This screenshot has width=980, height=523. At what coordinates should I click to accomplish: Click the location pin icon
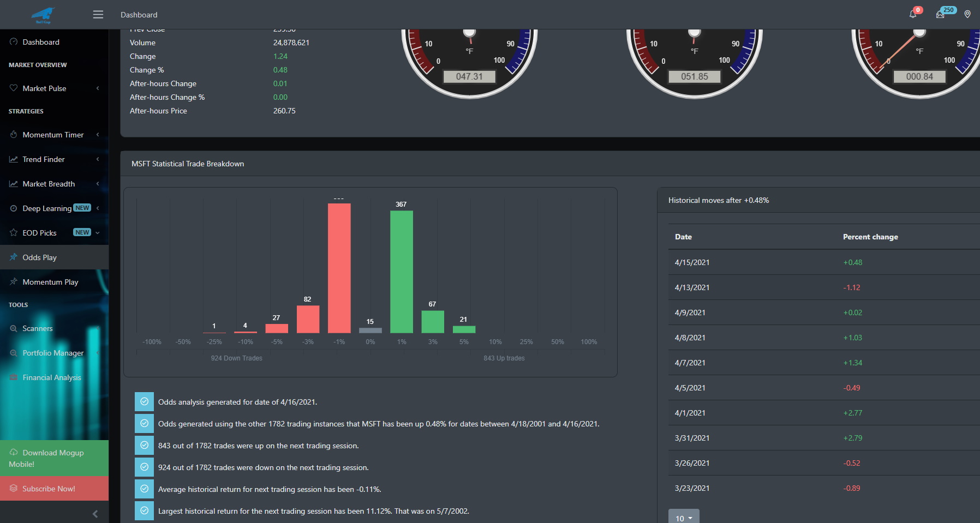pos(967,14)
